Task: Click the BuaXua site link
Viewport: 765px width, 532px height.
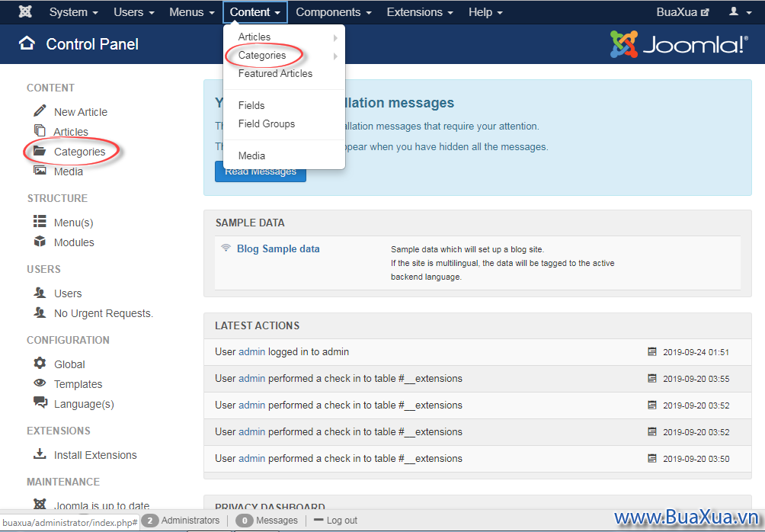Action: 677,12
